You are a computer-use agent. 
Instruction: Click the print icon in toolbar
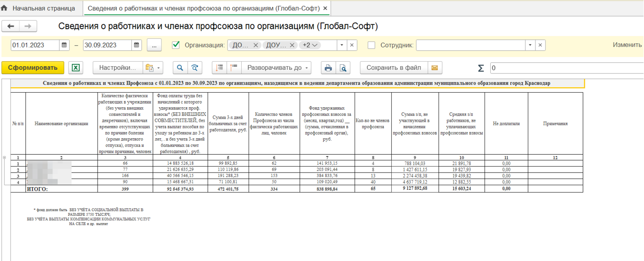[327, 68]
